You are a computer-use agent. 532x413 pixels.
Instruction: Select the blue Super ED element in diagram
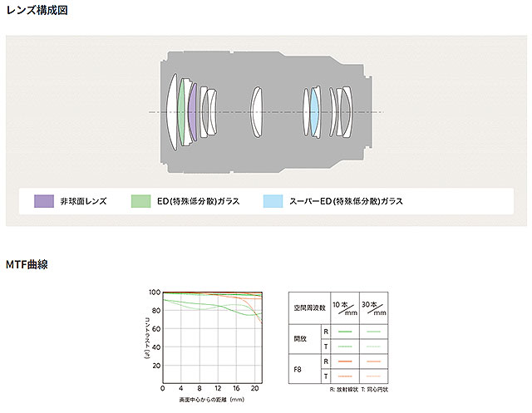[314, 111]
